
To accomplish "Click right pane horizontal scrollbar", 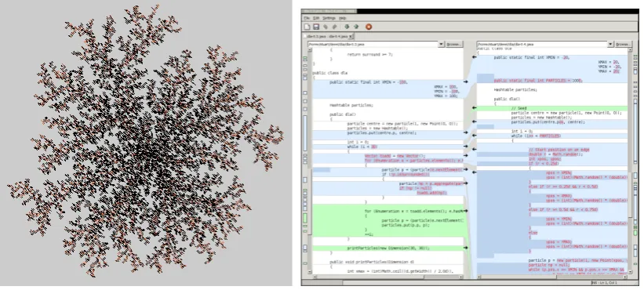I will pos(552,277).
